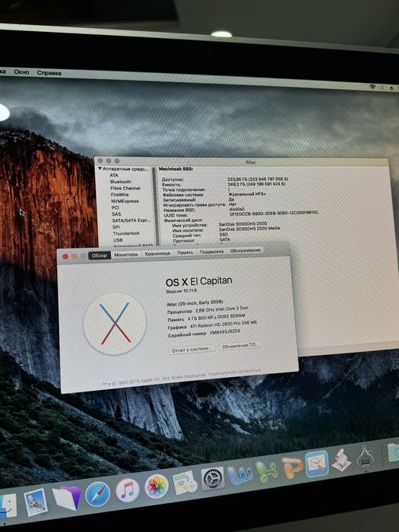Open System Preferences gear in dock

click(x=212, y=478)
